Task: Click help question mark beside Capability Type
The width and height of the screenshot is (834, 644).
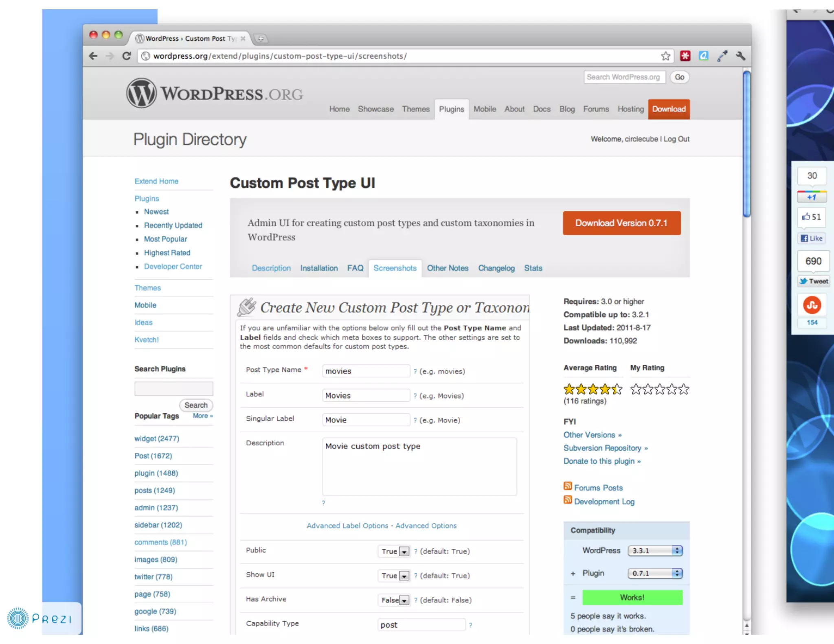Action: pos(470,625)
